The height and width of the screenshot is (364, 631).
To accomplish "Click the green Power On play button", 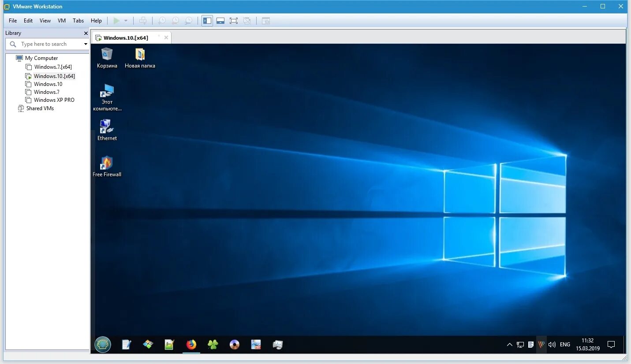I will [116, 21].
